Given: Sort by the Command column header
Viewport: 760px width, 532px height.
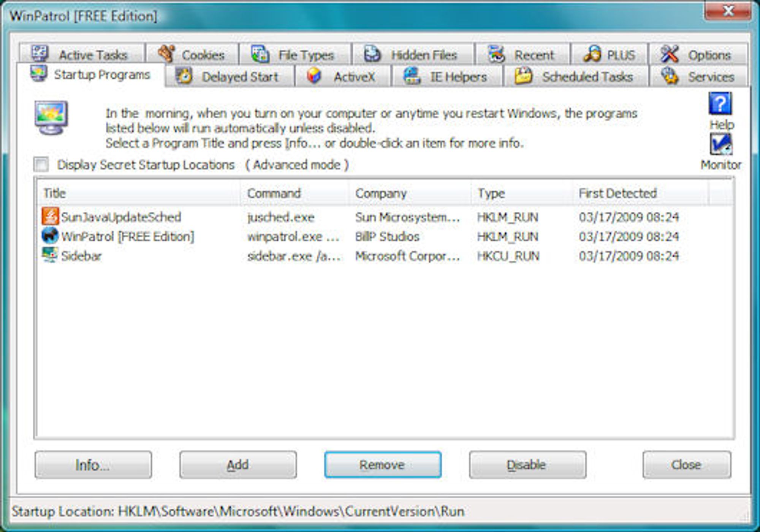Looking at the screenshot, I should (x=294, y=193).
